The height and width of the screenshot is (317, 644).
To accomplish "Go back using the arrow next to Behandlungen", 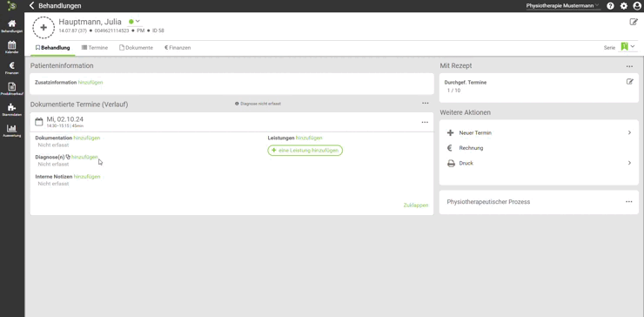I will coord(31,6).
